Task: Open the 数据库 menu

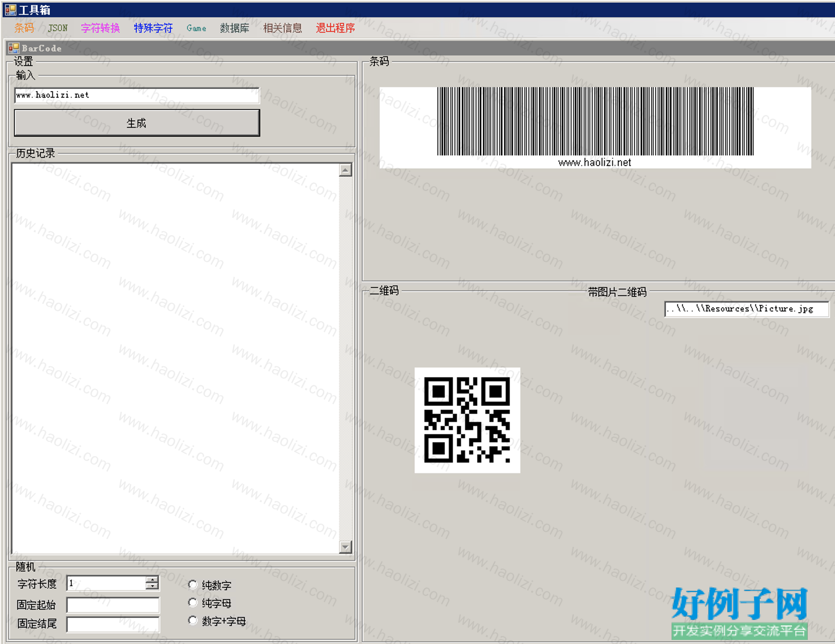Action: tap(235, 28)
